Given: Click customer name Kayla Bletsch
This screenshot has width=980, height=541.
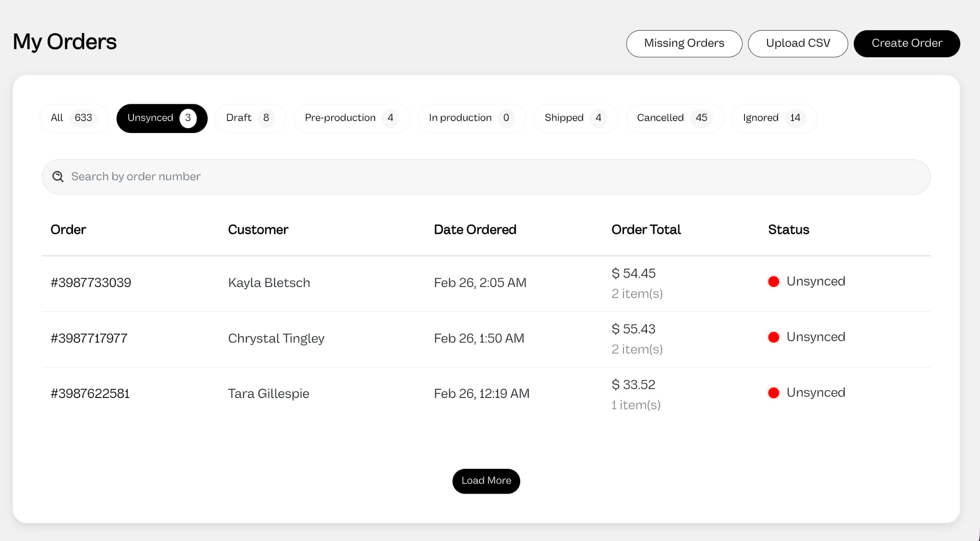Looking at the screenshot, I should 269,283.
